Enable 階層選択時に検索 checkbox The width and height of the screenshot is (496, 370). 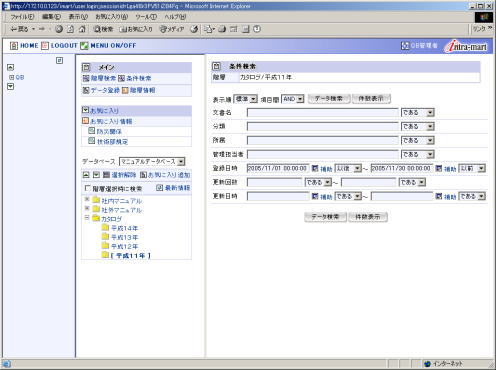87,188
